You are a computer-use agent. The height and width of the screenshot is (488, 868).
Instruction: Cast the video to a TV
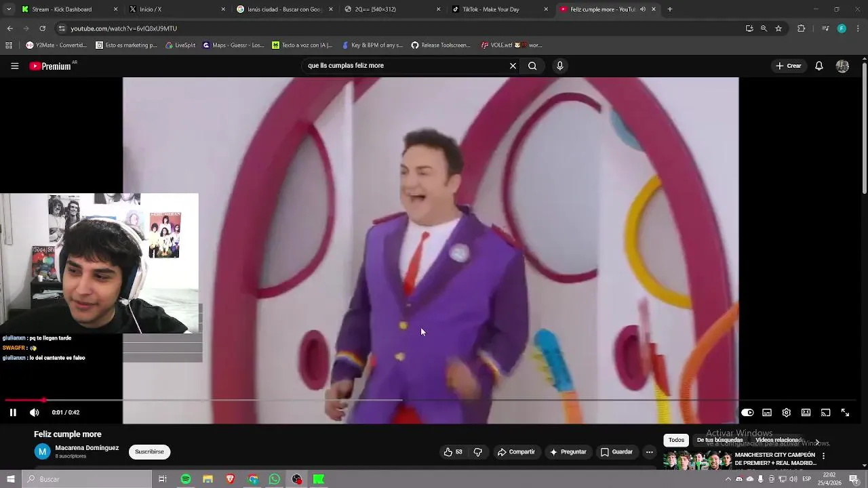click(x=826, y=412)
